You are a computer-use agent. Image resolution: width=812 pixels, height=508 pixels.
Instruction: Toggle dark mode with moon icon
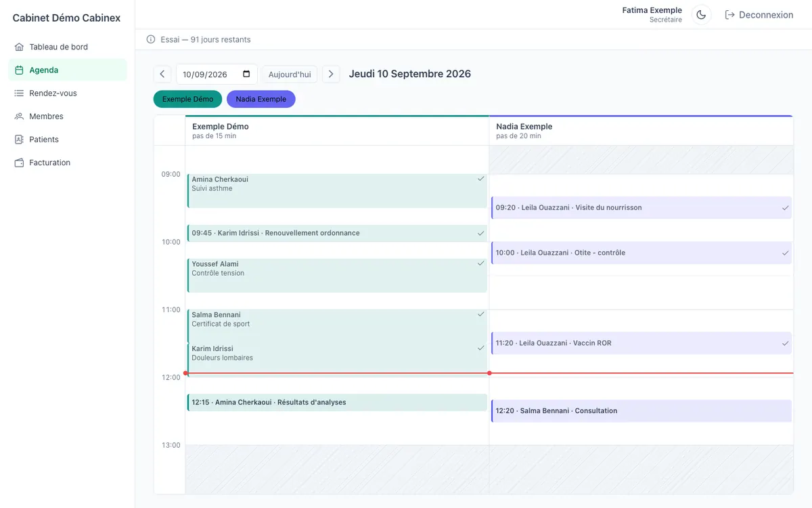pyautogui.click(x=701, y=15)
